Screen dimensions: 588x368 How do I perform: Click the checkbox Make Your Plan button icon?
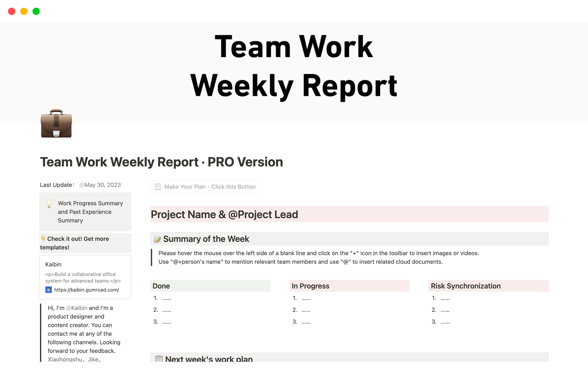158,186
